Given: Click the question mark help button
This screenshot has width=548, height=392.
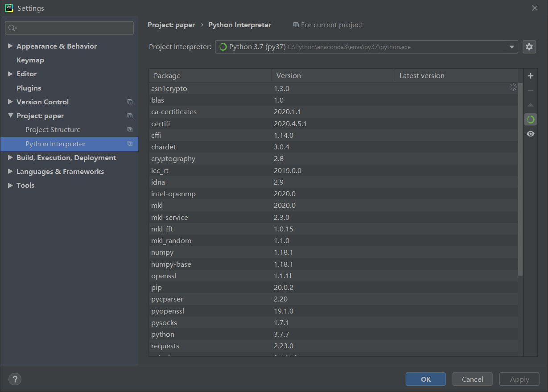Looking at the screenshot, I should (x=15, y=380).
